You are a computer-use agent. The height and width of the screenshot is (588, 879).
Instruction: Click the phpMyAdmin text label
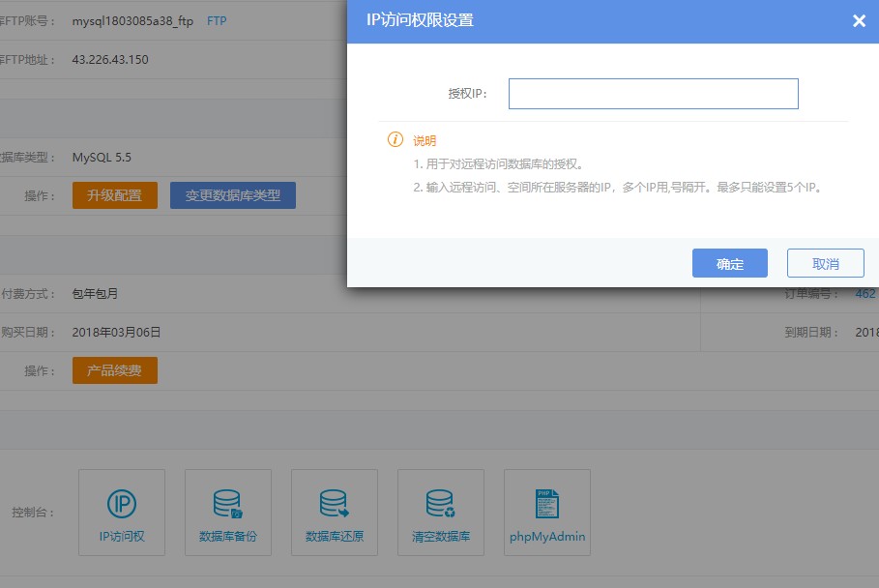546,536
